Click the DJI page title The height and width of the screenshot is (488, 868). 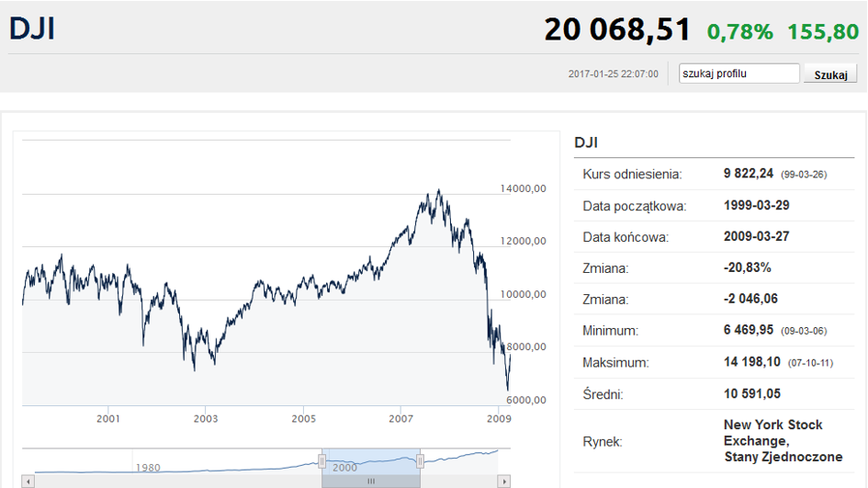click(x=32, y=28)
